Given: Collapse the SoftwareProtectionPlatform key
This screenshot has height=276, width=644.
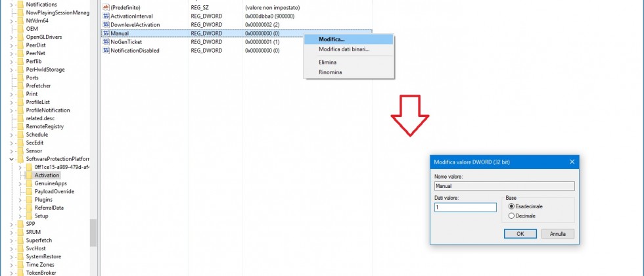Looking at the screenshot, I should 12,159.
